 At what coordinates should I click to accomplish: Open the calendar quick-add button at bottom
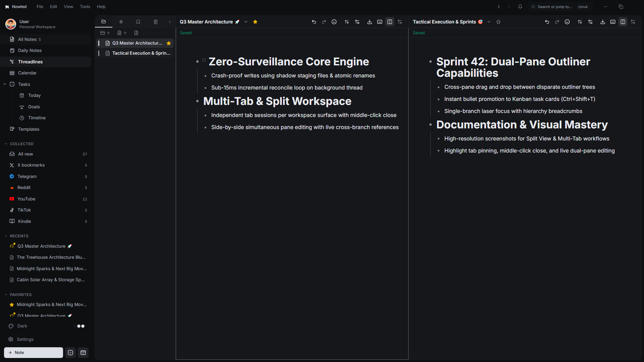pos(83,353)
